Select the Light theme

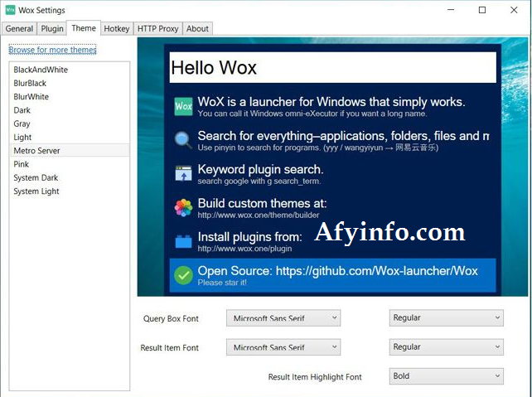pos(70,137)
